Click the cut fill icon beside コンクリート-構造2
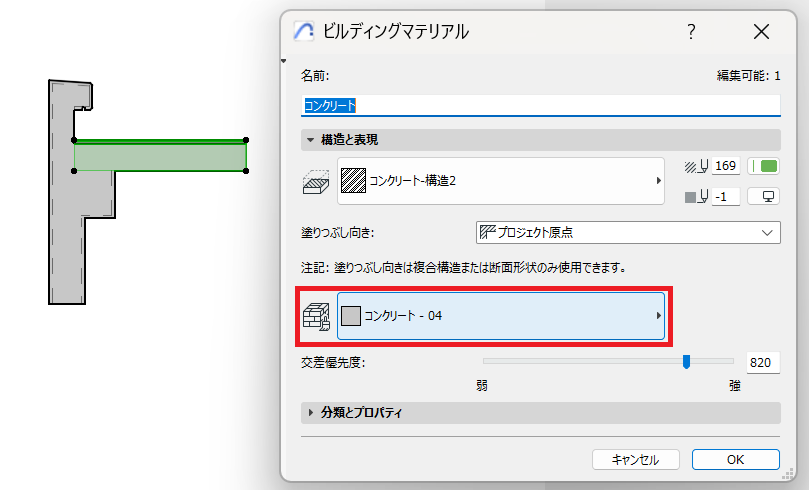 pyautogui.click(x=316, y=182)
